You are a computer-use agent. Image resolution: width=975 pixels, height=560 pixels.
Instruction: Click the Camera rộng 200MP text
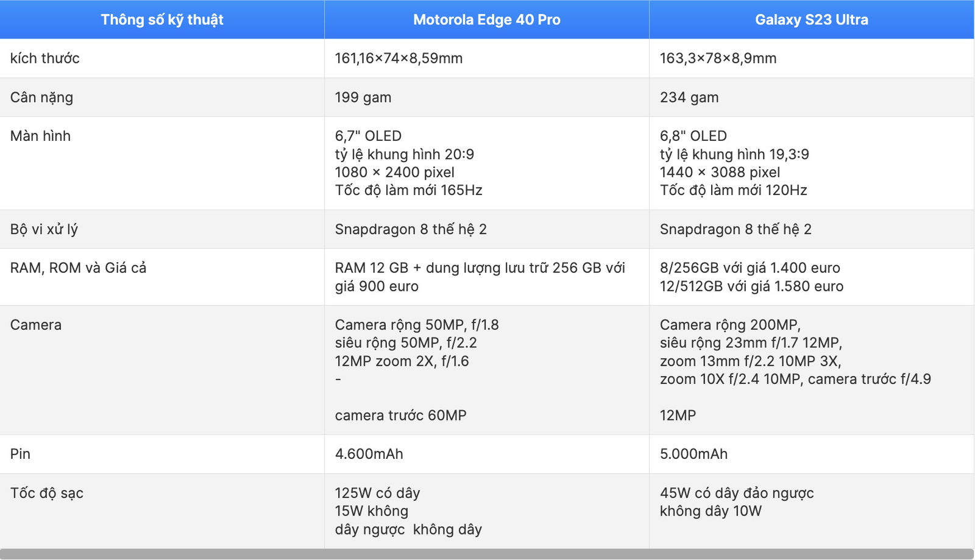[x=730, y=325]
